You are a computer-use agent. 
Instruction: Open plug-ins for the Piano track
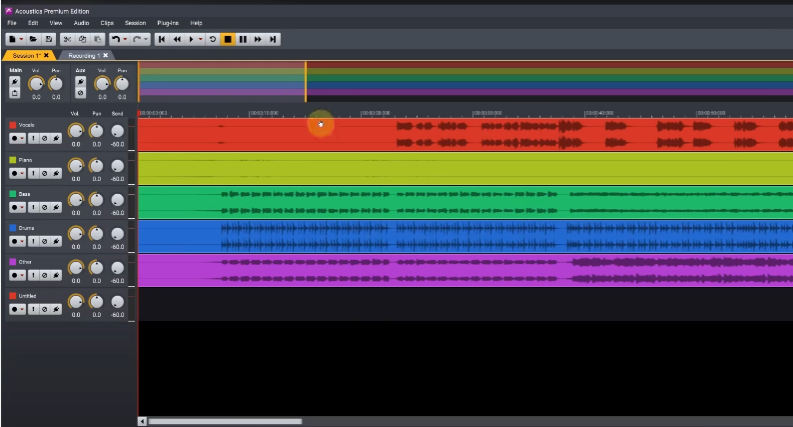point(56,173)
